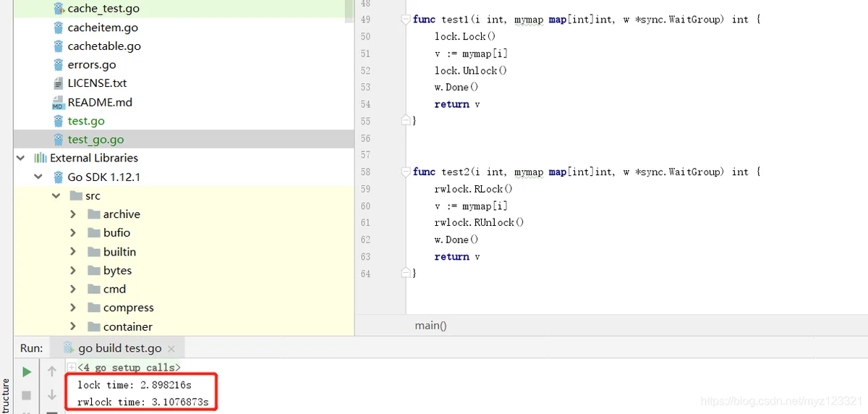
Task: Click the 'test1' function name
Action: 454,20
